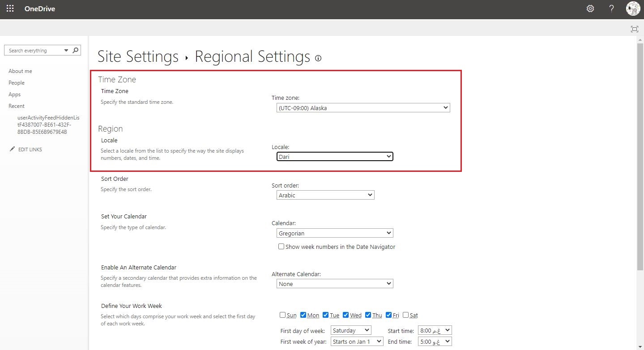Check Show week numbers in Date Navigator
Screen dimensions: 644x350
(x=281, y=246)
